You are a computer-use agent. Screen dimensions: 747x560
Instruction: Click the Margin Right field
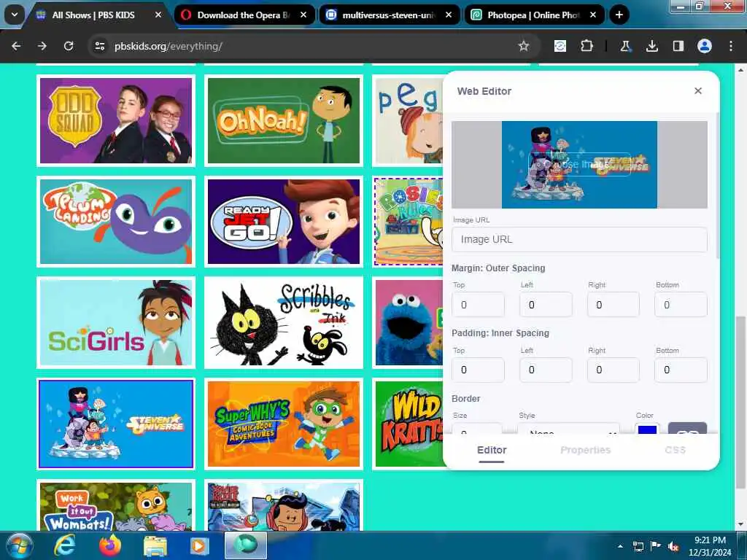[613, 305]
